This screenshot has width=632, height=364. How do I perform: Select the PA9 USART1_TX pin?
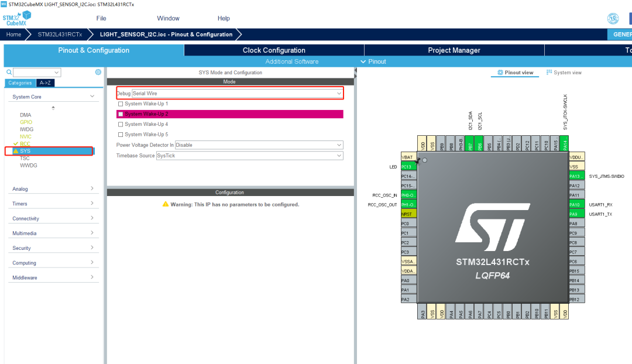pos(576,214)
